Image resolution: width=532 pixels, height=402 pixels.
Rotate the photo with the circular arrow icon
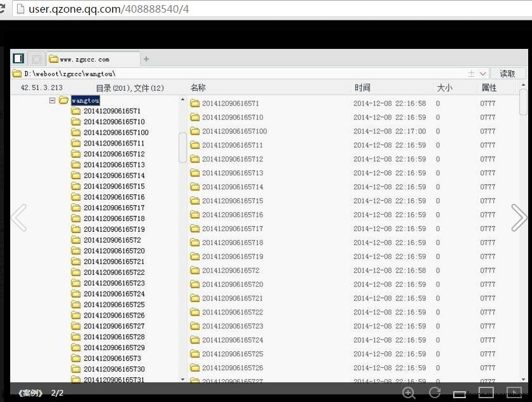pyautogui.click(x=435, y=392)
